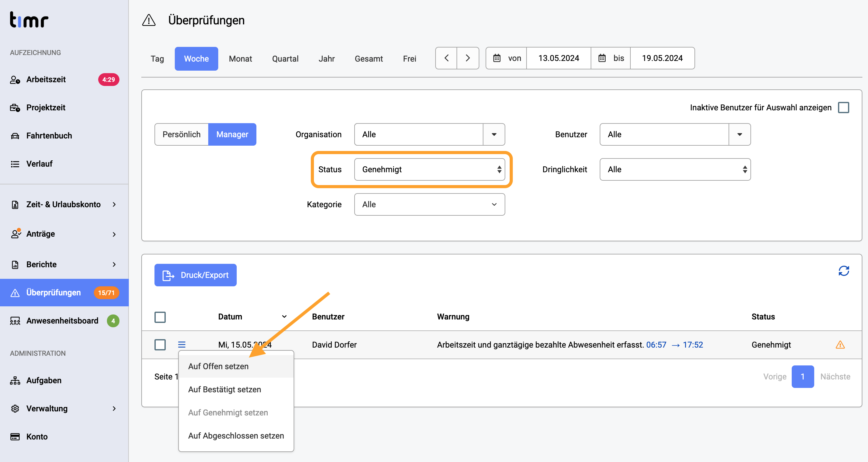Click the Status column header
Viewport: 868px width, 462px height.
tap(763, 317)
